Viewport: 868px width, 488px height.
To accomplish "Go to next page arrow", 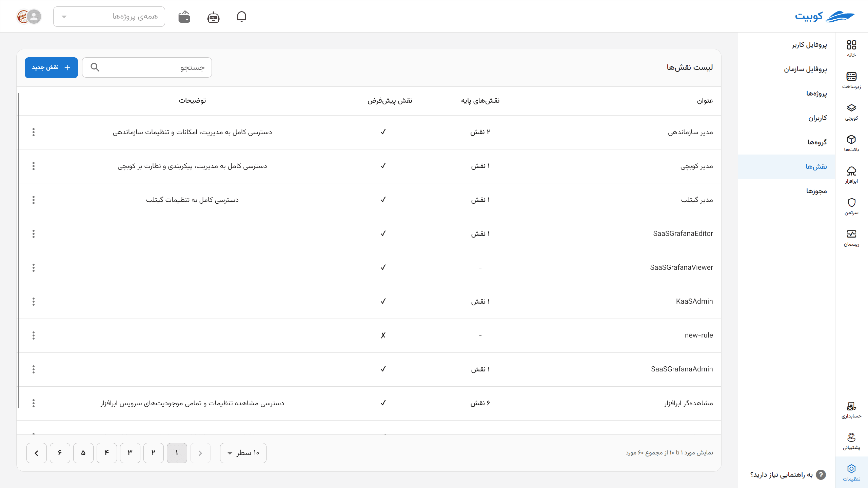I will click(37, 453).
